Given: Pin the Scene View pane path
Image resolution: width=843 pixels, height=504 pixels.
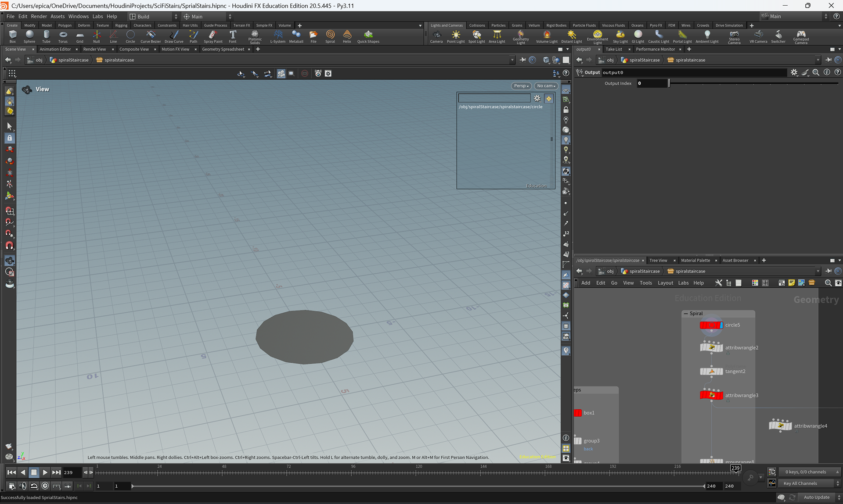Looking at the screenshot, I should point(522,60).
